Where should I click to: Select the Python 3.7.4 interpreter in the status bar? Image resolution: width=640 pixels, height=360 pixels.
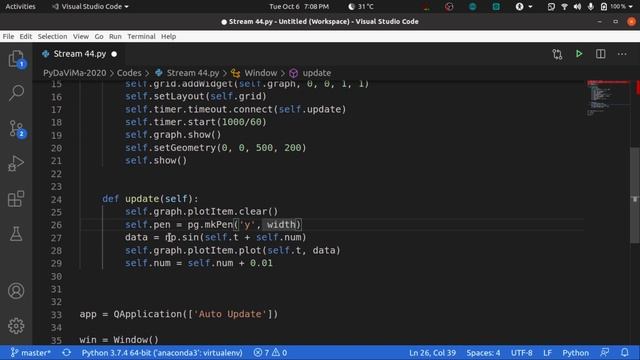click(x=162, y=353)
